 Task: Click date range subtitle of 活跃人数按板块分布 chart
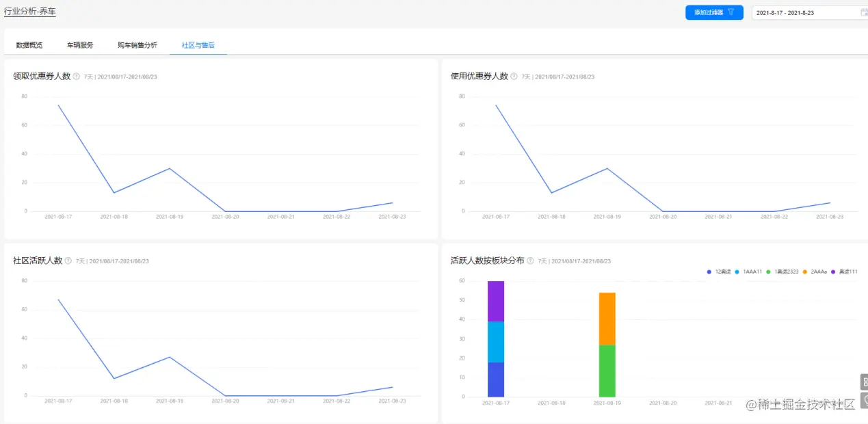[x=575, y=262]
